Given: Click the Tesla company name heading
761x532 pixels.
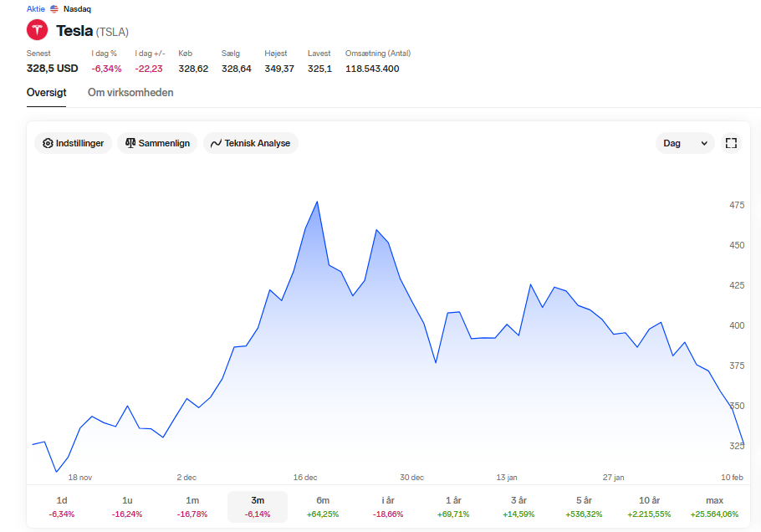Looking at the screenshot, I should [x=74, y=31].
